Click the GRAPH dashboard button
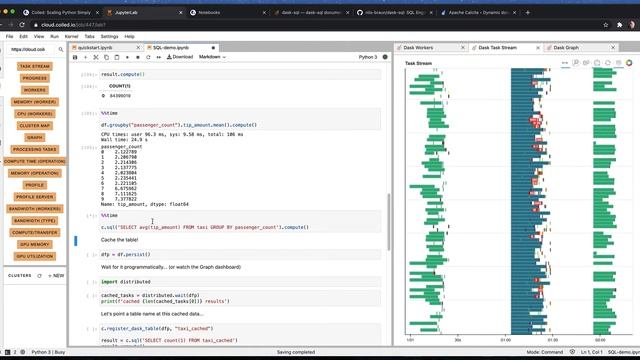640x360 pixels. (x=35, y=138)
